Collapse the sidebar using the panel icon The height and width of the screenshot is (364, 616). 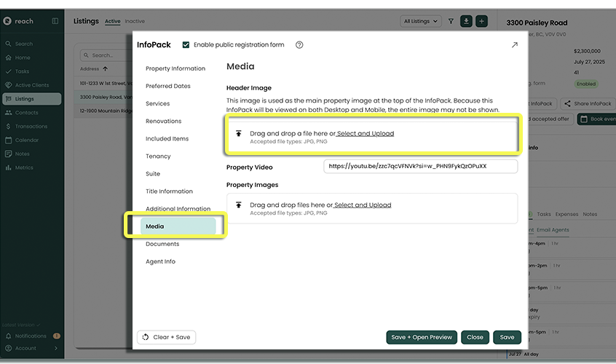coord(55,21)
